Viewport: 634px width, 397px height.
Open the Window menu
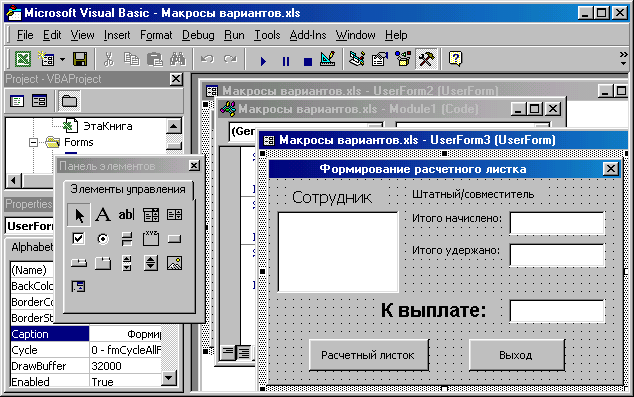(x=355, y=35)
